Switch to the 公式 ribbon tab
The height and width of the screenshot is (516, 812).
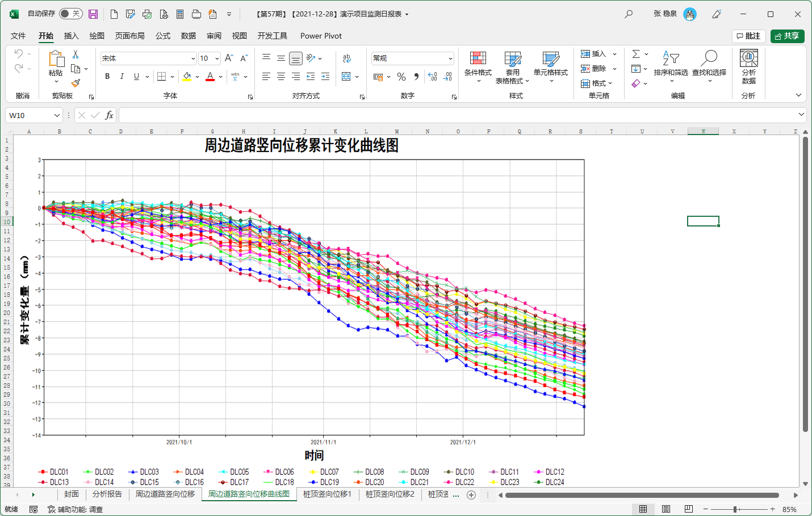(x=163, y=36)
